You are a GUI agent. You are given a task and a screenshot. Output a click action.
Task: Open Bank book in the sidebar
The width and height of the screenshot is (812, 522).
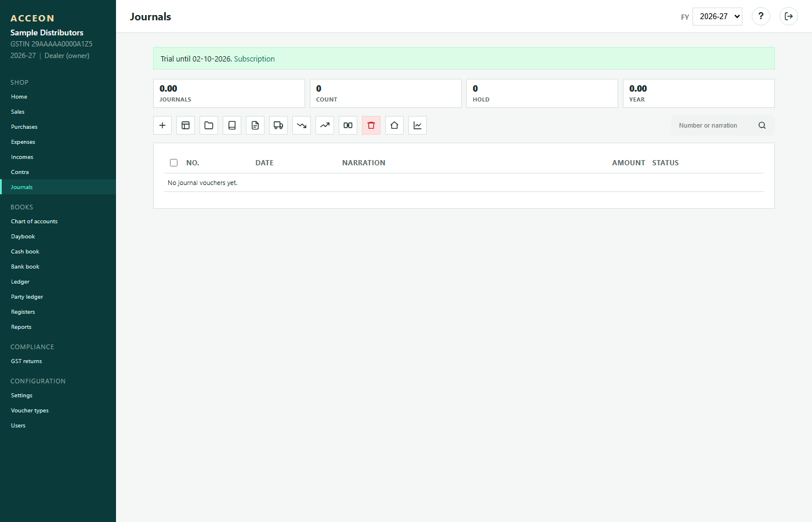tap(58, 267)
